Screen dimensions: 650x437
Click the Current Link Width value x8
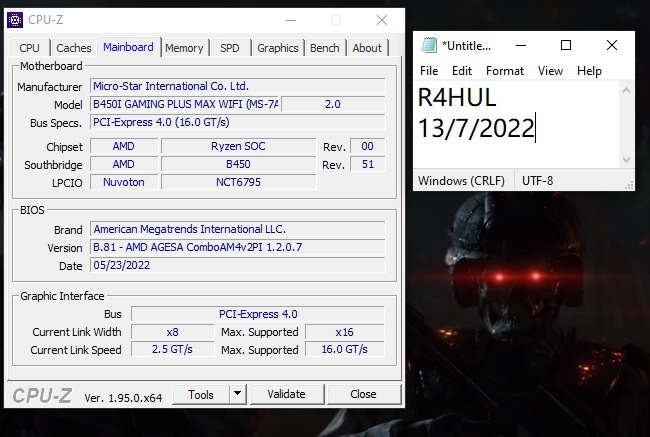pyautogui.click(x=172, y=332)
